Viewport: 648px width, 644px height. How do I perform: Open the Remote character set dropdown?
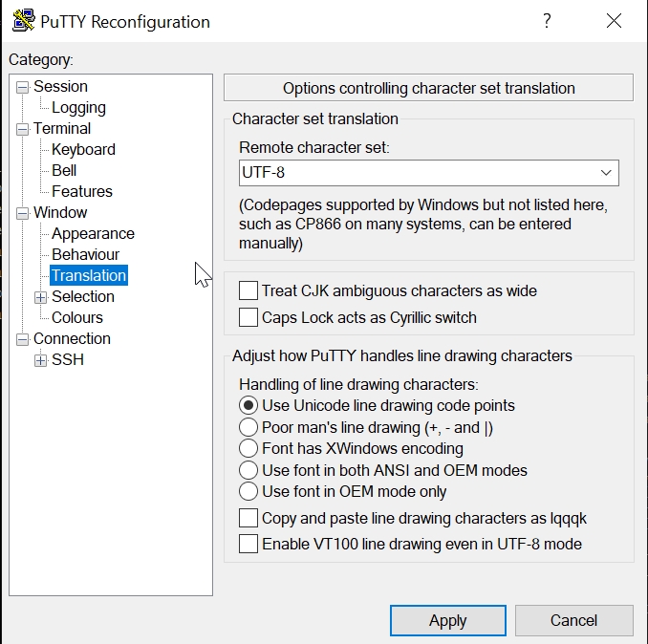(606, 173)
